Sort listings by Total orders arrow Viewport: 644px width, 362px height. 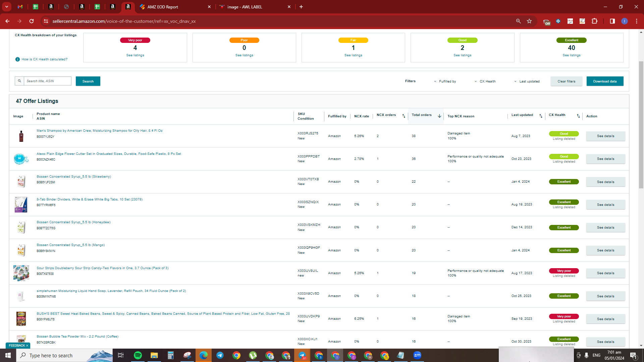(x=439, y=116)
